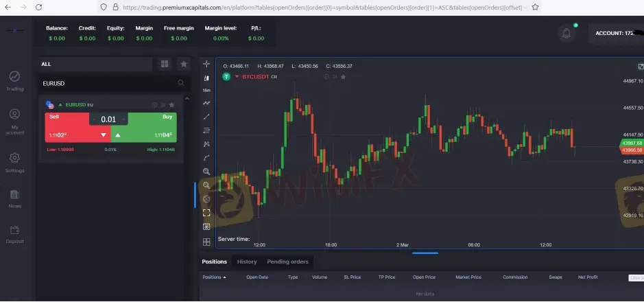Show favorites list with star filter button
This screenshot has width=644, height=302.
tap(183, 64)
